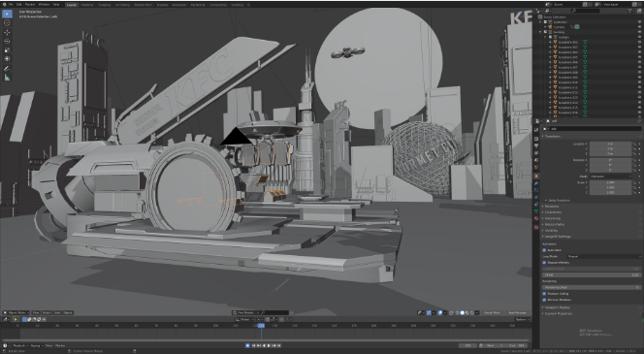Open the Tool properties tab
The width and height of the screenshot is (644, 354).
(536, 130)
